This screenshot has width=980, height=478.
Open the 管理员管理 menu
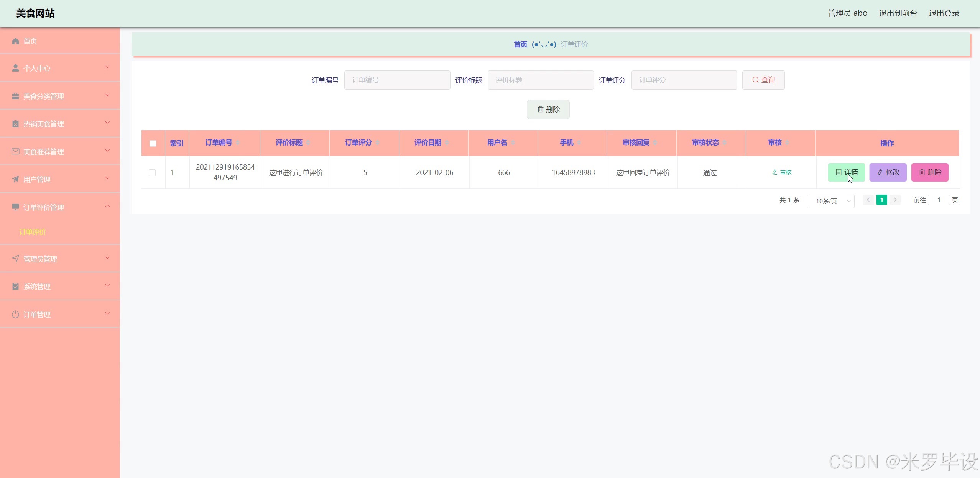click(40, 259)
